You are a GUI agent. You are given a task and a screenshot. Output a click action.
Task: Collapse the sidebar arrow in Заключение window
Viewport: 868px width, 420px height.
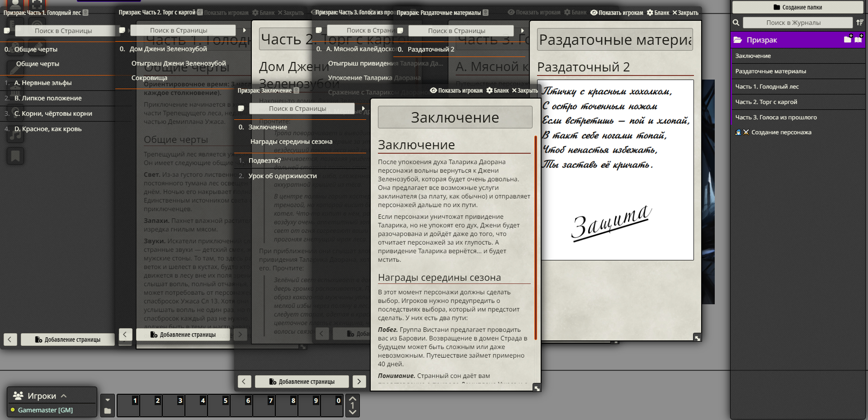(363, 109)
